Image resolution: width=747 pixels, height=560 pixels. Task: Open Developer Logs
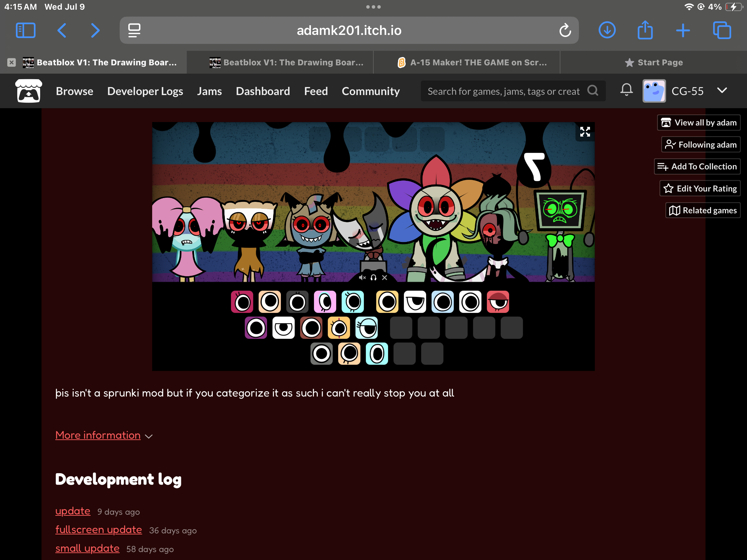[145, 91]
